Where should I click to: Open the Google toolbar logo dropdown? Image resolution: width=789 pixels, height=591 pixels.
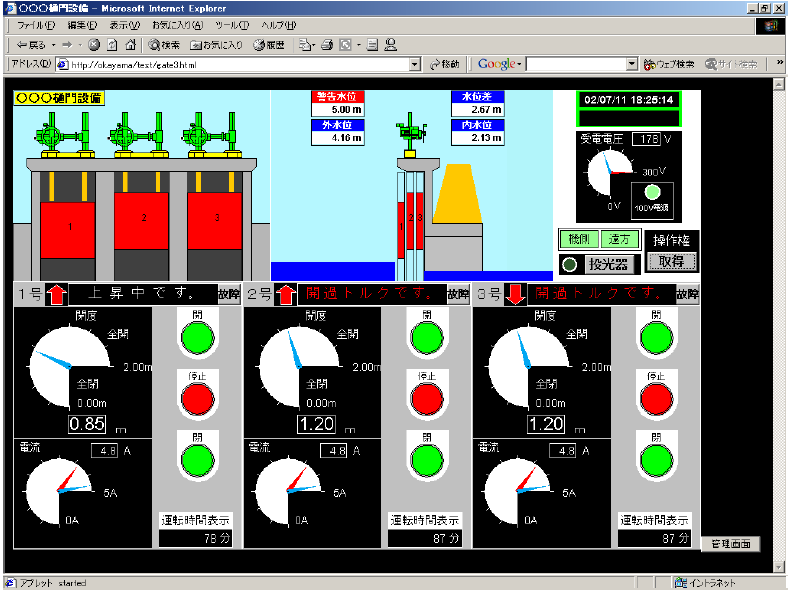coord(499,64)
